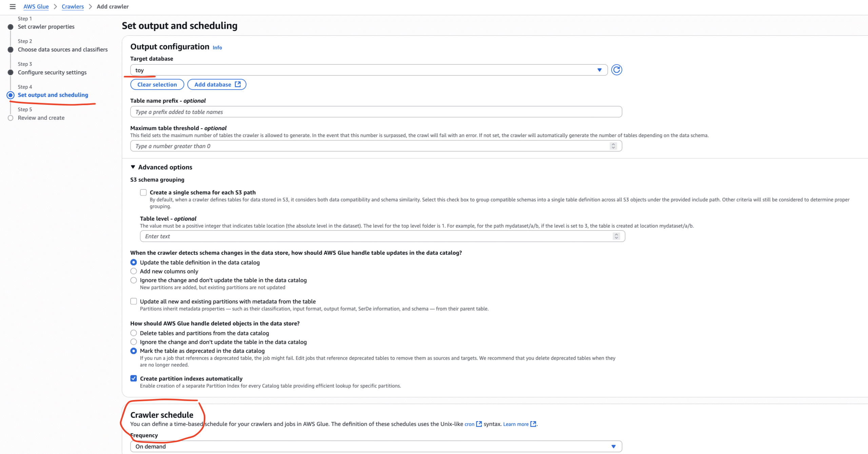
Task: Select Delete tables and partitions from data catalog
Action: coord(134,333)
